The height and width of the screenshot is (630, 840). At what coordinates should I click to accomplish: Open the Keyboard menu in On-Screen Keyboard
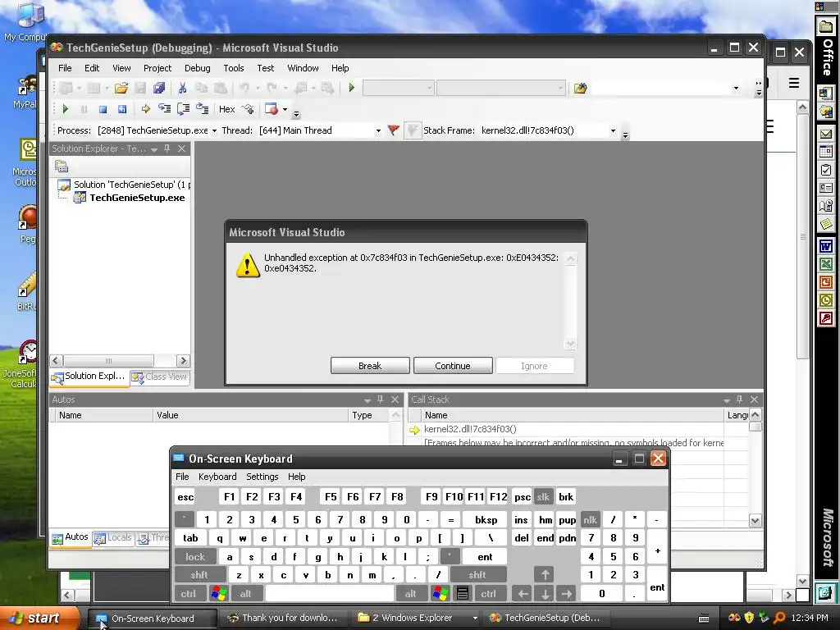(x=217, y=477)
